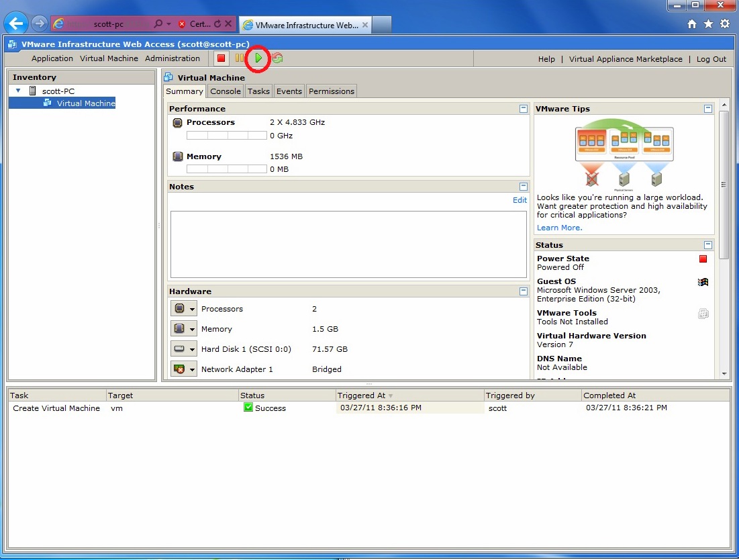Go back with browser back arrow
The width and height of the screenshot is (739, 560).
(15, 23)
